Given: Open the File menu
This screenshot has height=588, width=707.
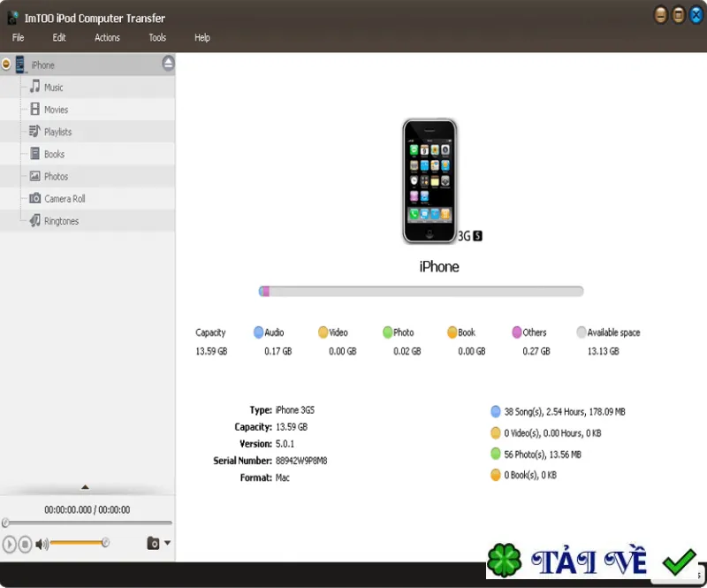Looking at the screenshot, I should coord(18,37).
